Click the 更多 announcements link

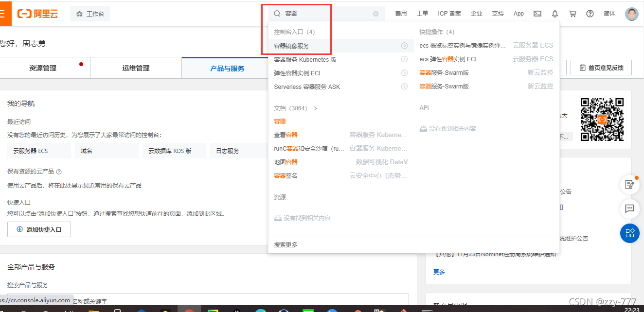click(439, 272)
